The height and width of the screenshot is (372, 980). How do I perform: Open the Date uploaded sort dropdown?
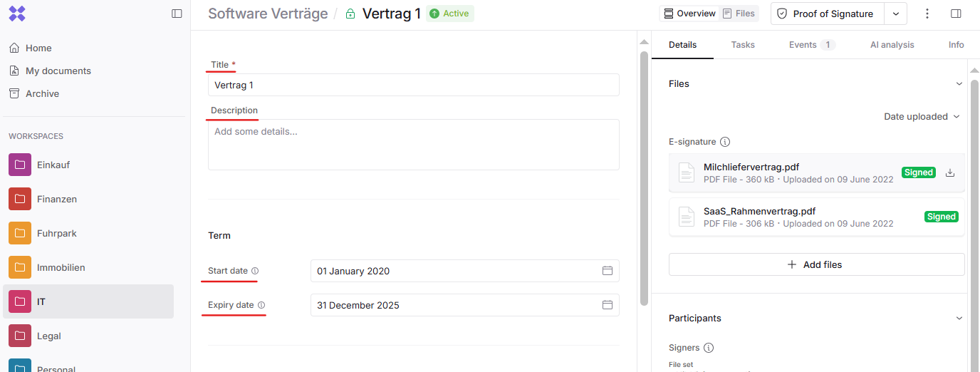[x=922, y=116]
